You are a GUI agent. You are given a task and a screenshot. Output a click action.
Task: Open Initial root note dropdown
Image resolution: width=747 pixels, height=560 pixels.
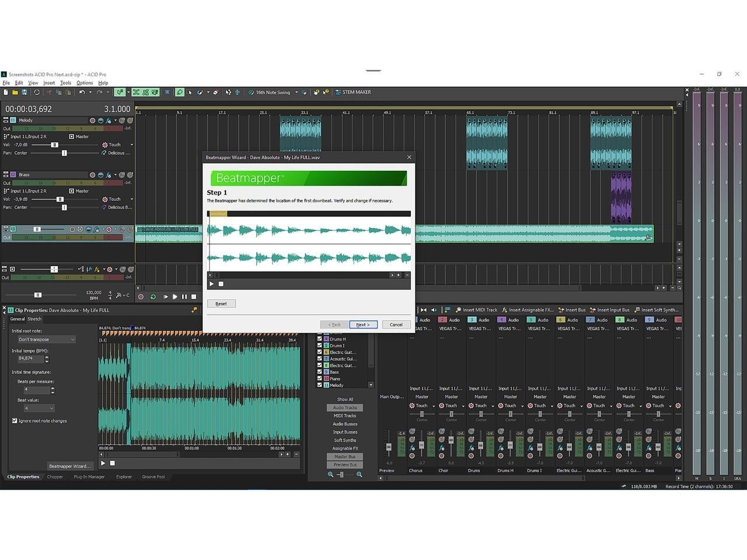click(46, 339)
